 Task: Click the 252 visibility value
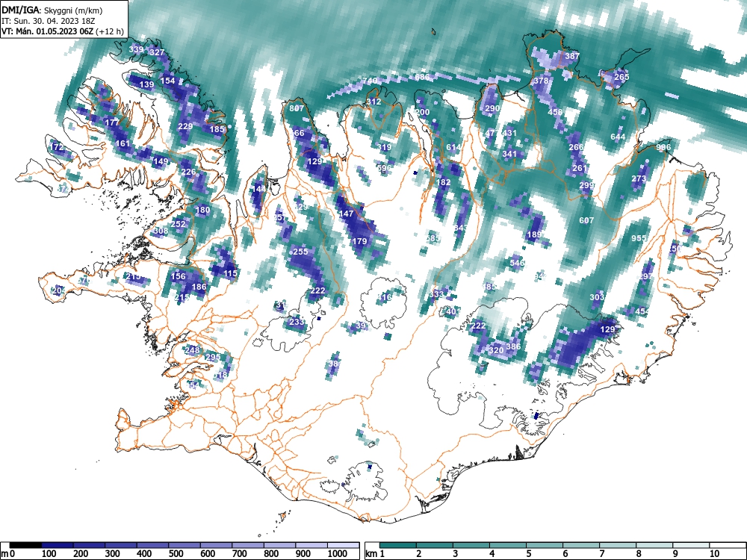tap(178, 224)
